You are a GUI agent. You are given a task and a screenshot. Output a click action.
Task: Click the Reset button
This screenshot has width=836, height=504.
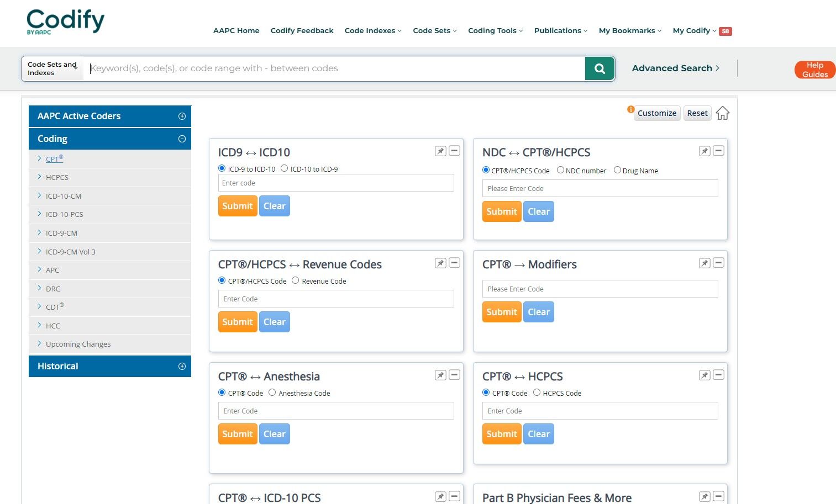tap(697, 113)
